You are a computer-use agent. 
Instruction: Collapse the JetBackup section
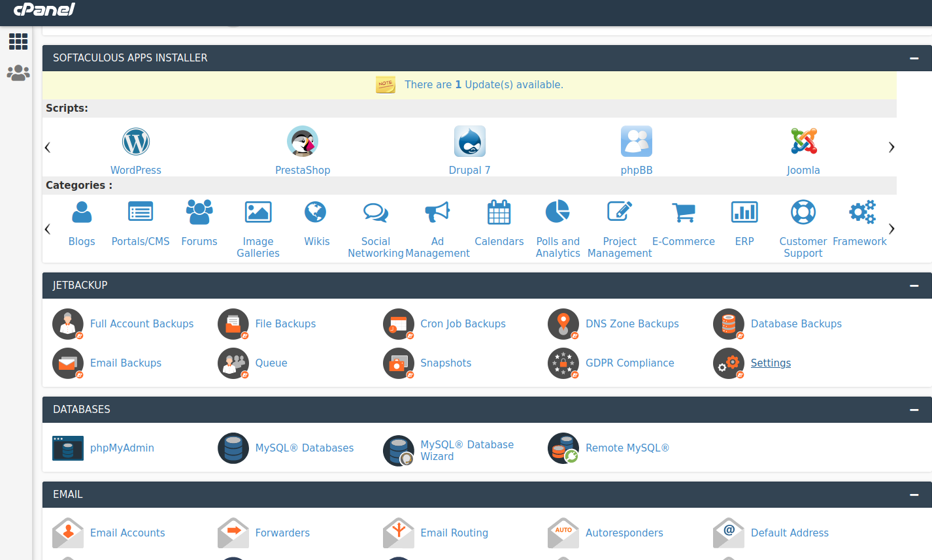[914, 286]
